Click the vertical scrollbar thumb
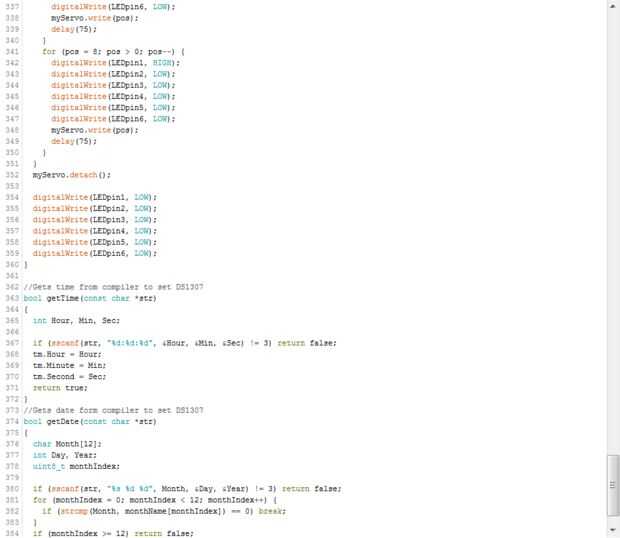Screen dimensions: 620x538 click(x=613, y=485)
